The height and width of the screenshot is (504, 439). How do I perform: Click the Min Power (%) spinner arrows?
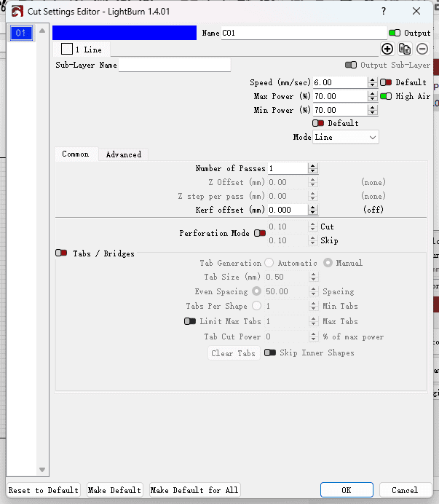point(372,110)
